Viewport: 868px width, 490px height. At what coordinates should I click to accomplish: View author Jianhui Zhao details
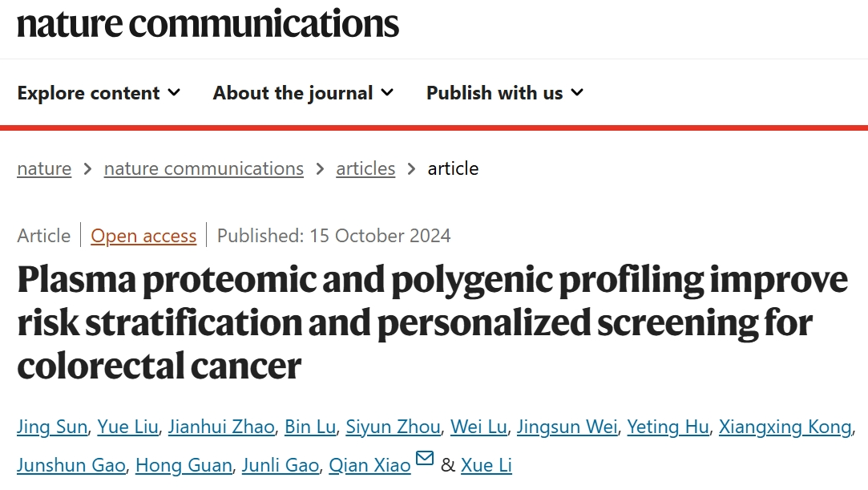(x=221, y=427)
